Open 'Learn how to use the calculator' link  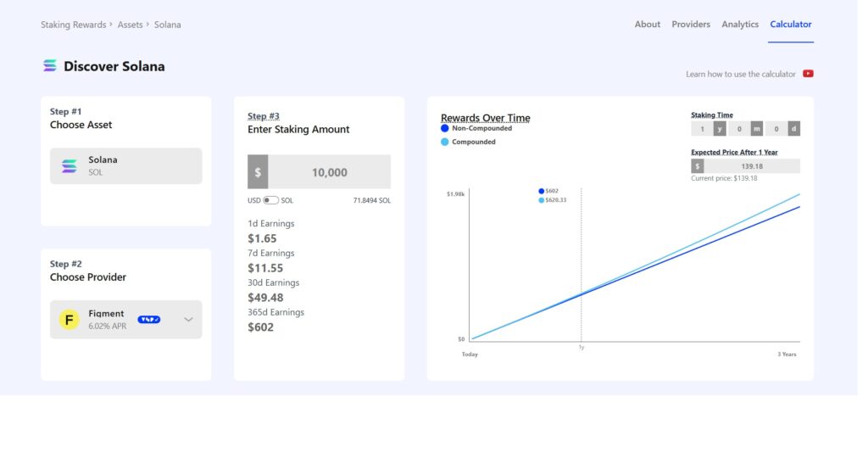point(741,74)
